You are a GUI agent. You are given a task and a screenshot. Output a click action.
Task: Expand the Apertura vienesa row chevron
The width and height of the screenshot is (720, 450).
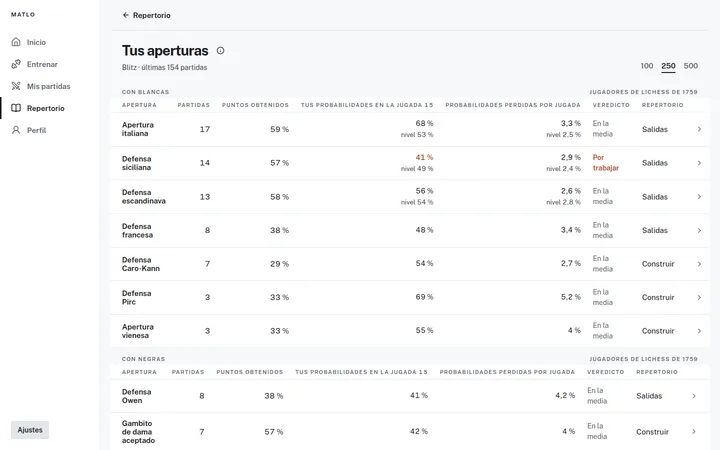point(699,331)
